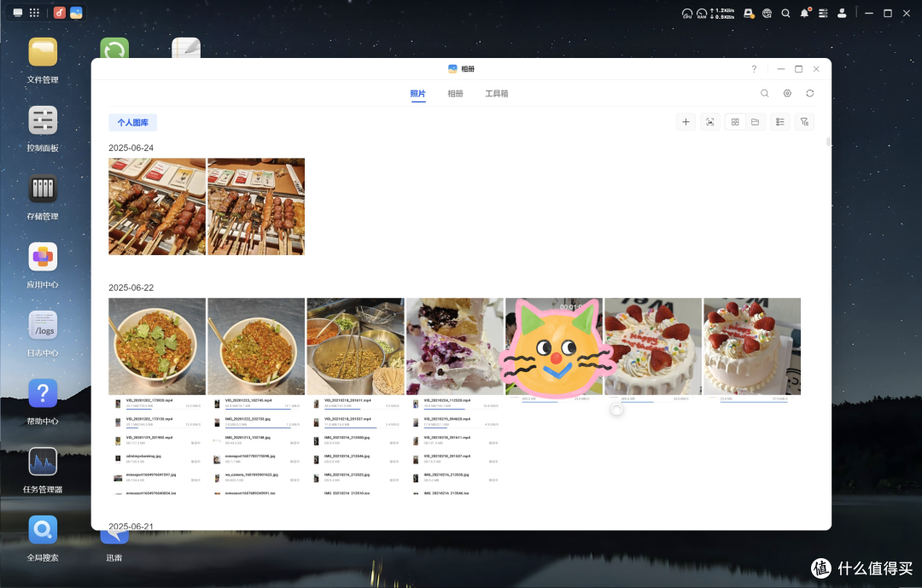
Task: Switch to the 相册 tab
Action: (x=455, y=94)
